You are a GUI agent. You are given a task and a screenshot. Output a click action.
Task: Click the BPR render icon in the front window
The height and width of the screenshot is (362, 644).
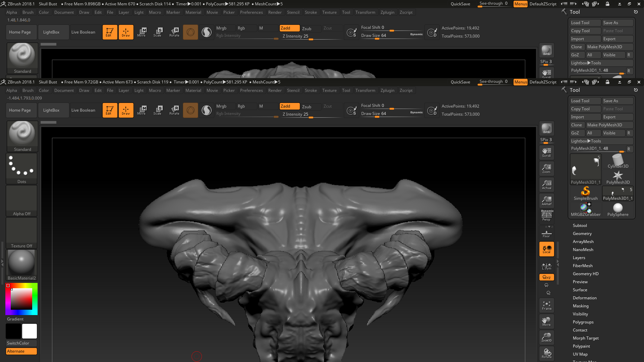(x=546, y=129)
